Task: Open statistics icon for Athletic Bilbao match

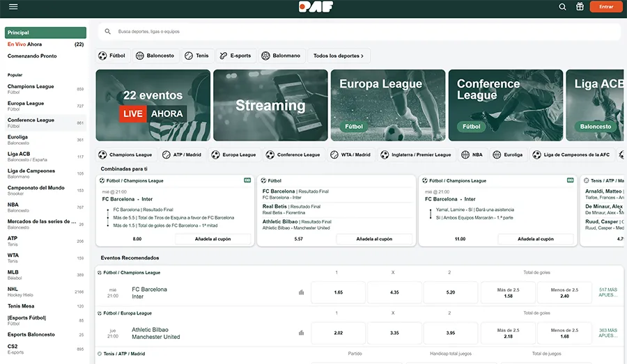Action: coord(301,333)
